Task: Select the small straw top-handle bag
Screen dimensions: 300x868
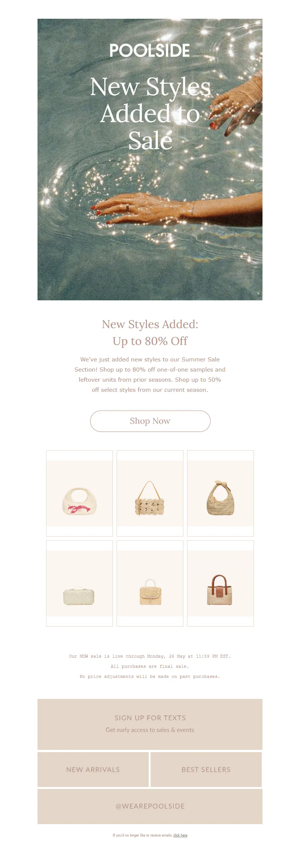Action: [x=150, y=583]
